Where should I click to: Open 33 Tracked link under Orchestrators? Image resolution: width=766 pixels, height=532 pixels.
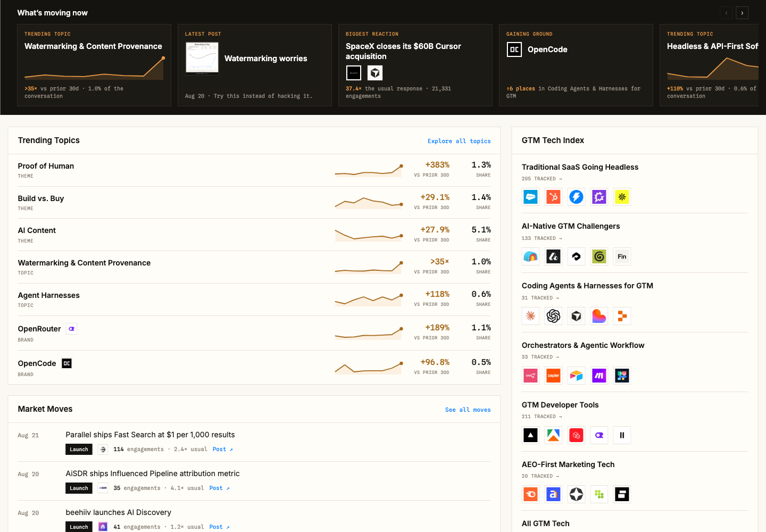540,357
